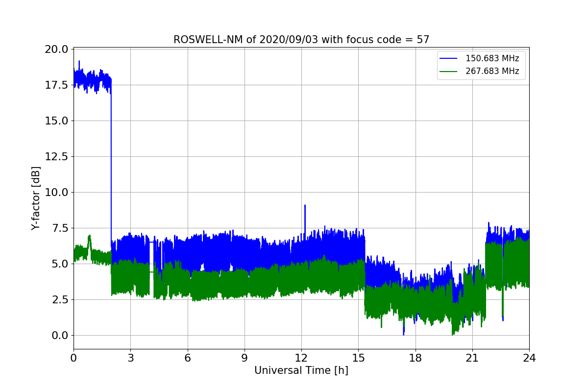The image size is (588, 392).
Task: Click the 7.5 y-axis tick label
Action: 60,228
